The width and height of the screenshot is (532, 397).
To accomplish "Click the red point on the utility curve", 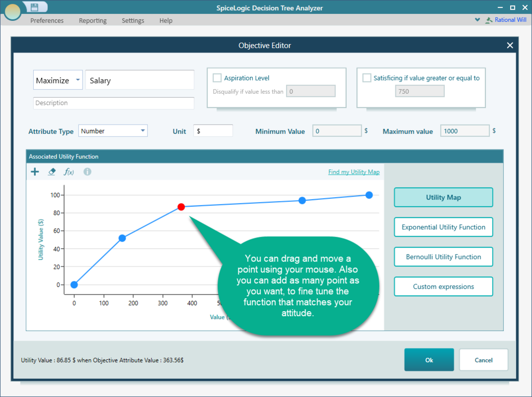I will (x=181, y=206).
